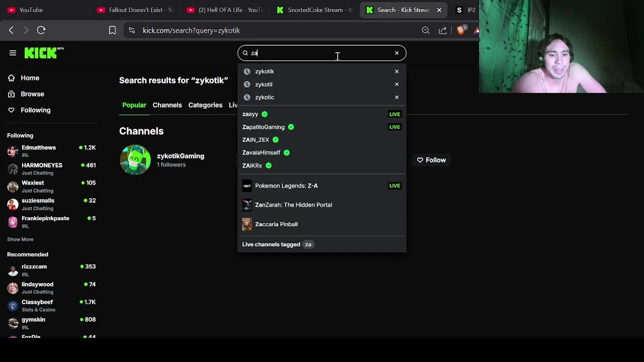Open Classybeef recommended channel

pyautogui.click(x=51, y=306)
